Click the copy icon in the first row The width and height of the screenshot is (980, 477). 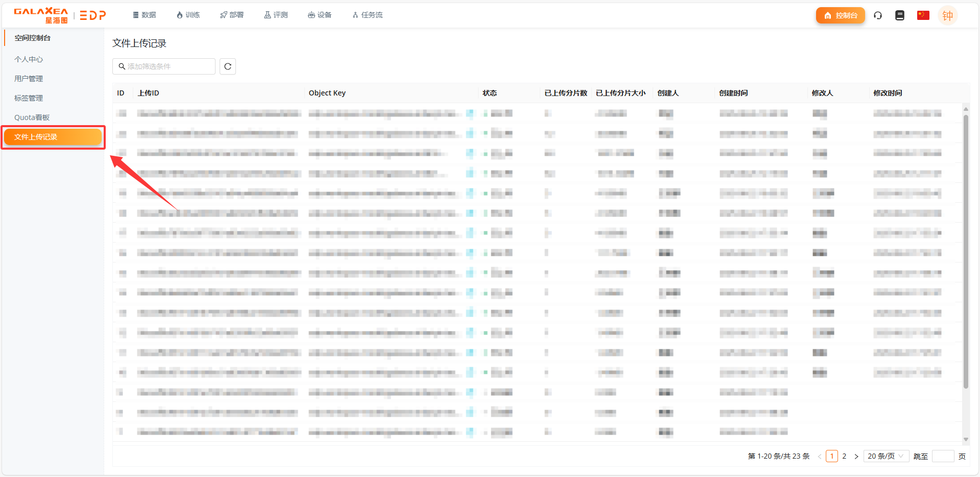(470, 113)
